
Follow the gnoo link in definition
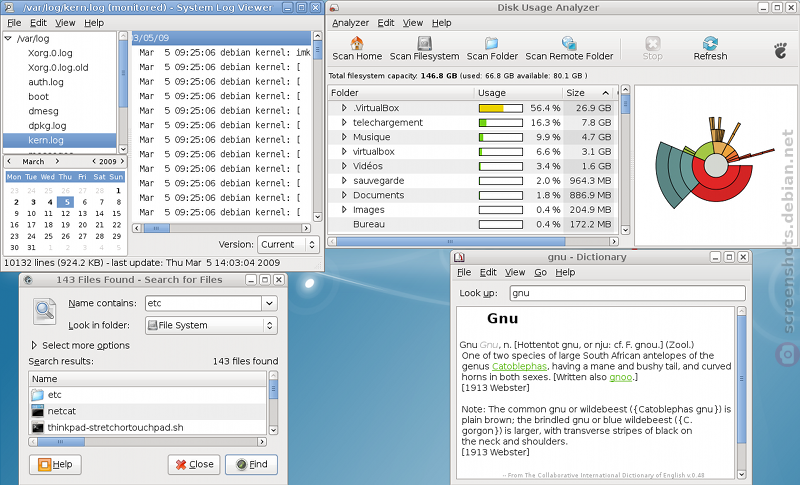pos(620,377)
